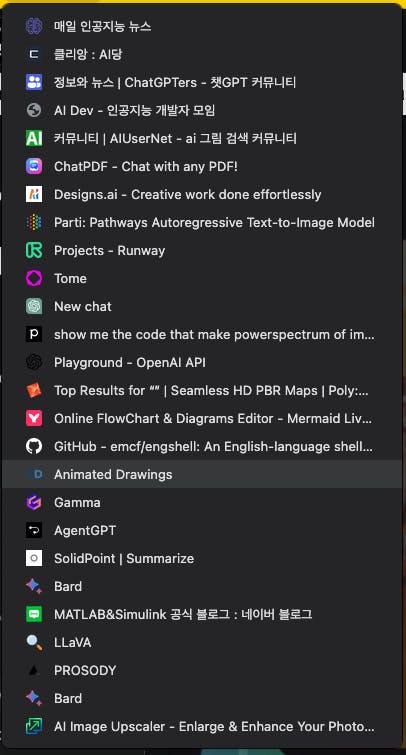Click the AgentGPT black favicon
The image size is (406, 755).
point(34,530)
